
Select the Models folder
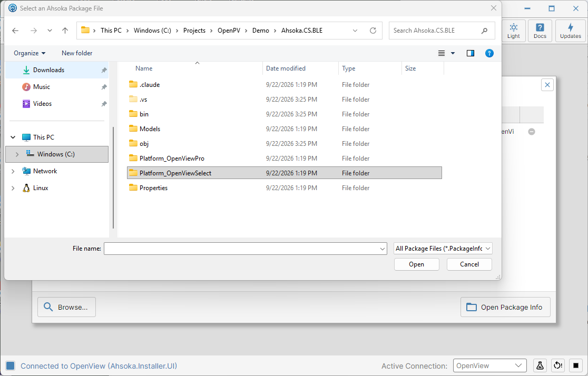click(x=284, y=128)
